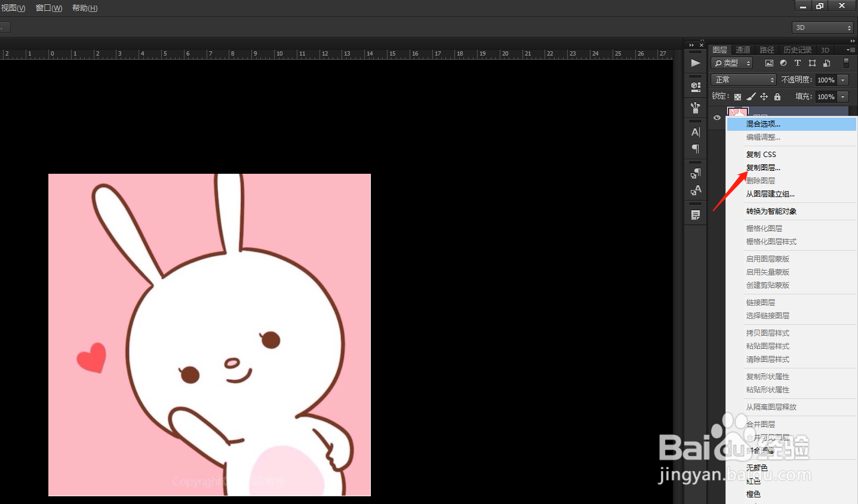This screenshot has height=504, width=858.
Task: Open the 不透明度 opacity slider arrow
Action: [x=843, y=80]
